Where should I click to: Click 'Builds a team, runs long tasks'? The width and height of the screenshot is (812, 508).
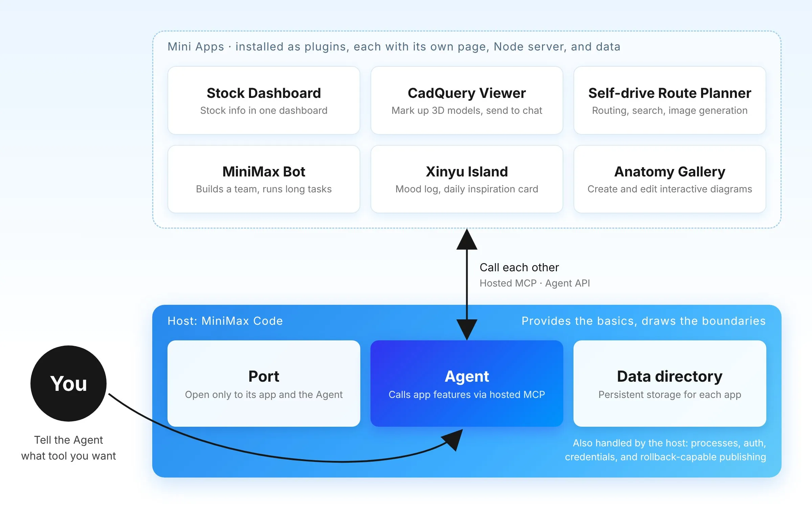coord(264,189)
